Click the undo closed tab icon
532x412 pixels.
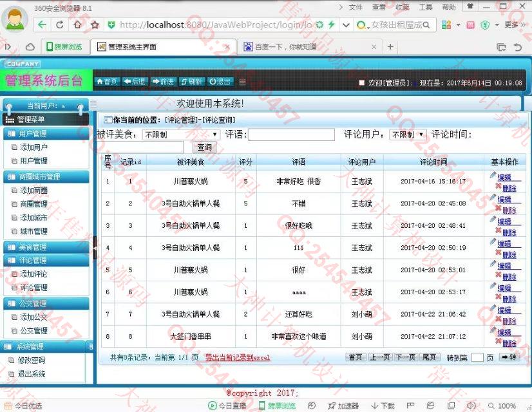point(518,47)
